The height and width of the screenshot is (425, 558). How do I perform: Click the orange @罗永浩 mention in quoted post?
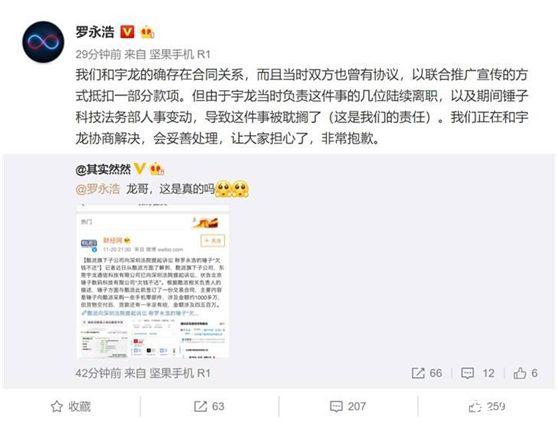pyautogui.click(x=98, y=189)
